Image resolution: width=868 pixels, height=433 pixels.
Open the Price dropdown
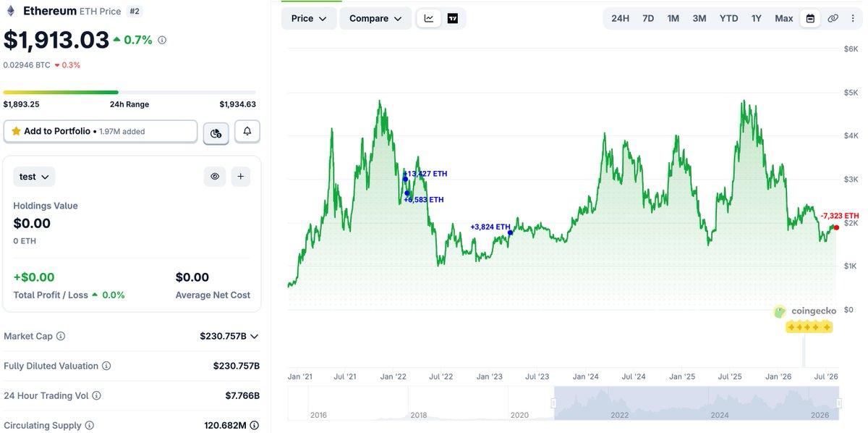[x=309, y=18]
